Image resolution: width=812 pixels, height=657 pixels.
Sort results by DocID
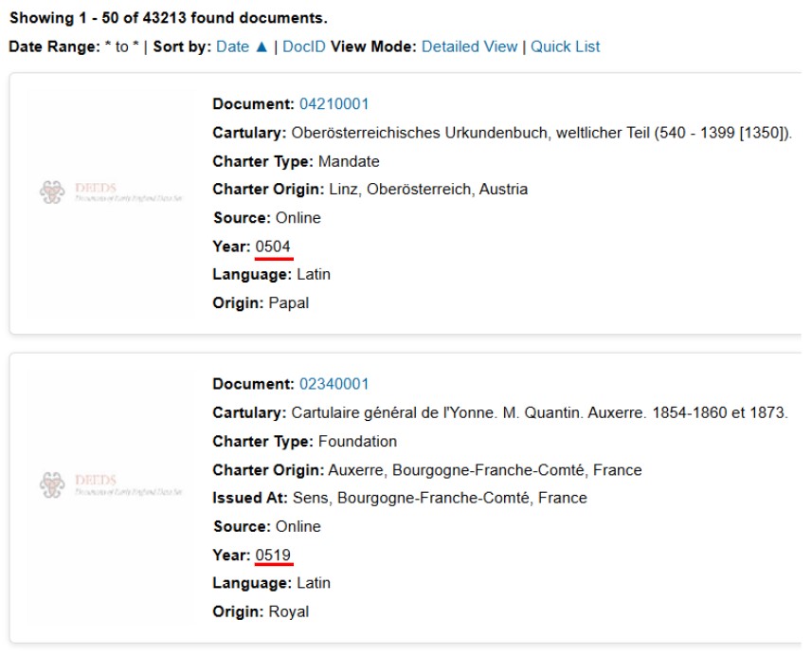(x=304, y=46)
